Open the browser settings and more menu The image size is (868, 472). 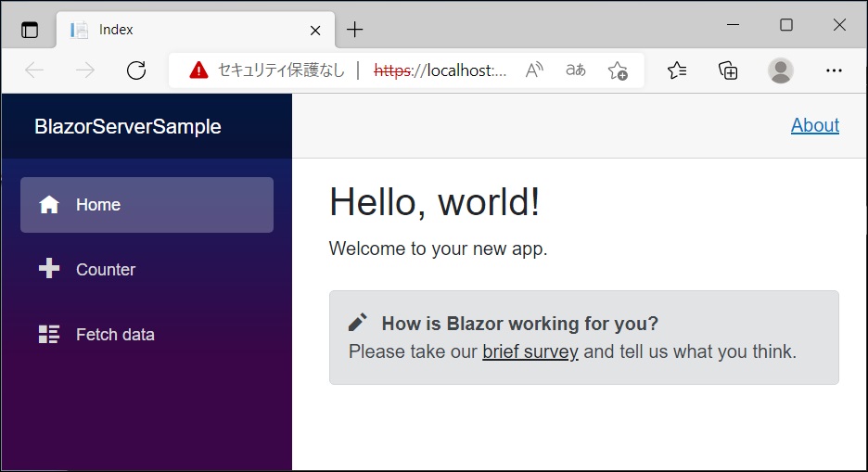tap(834, 70)
